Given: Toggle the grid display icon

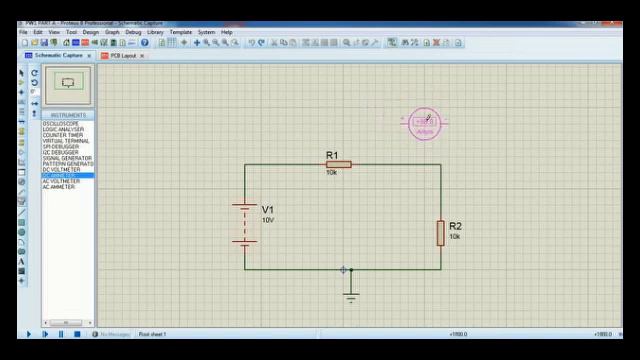Looking at the screenshot, I should [172, 43].
